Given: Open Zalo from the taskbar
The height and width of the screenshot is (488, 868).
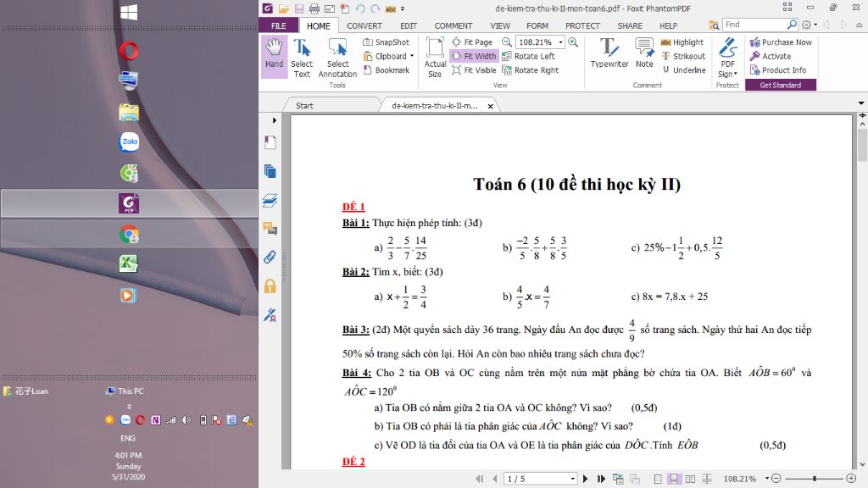Looking at the screenshot, I should pos(129,141).
